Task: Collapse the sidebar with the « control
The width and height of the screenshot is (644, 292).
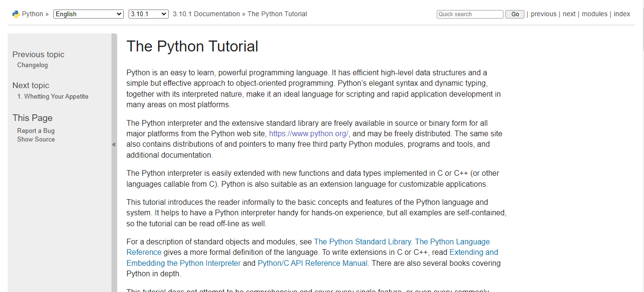Action: pos(114,144)
